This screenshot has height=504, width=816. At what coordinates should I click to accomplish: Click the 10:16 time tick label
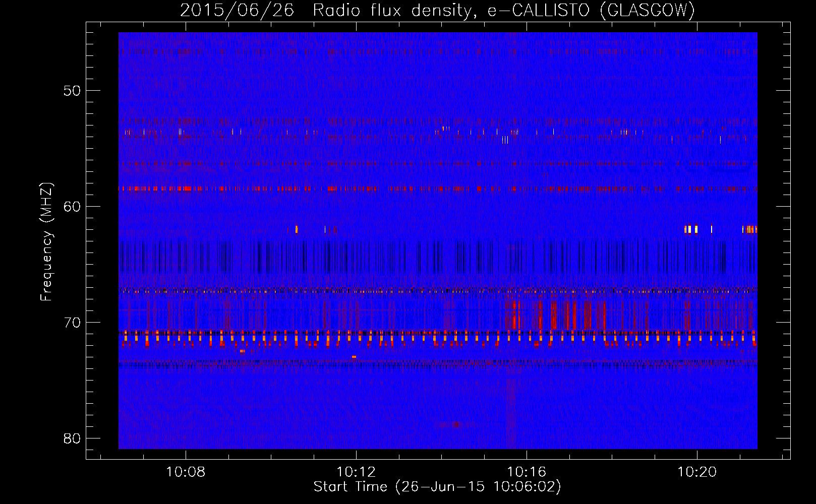[527, 472]
